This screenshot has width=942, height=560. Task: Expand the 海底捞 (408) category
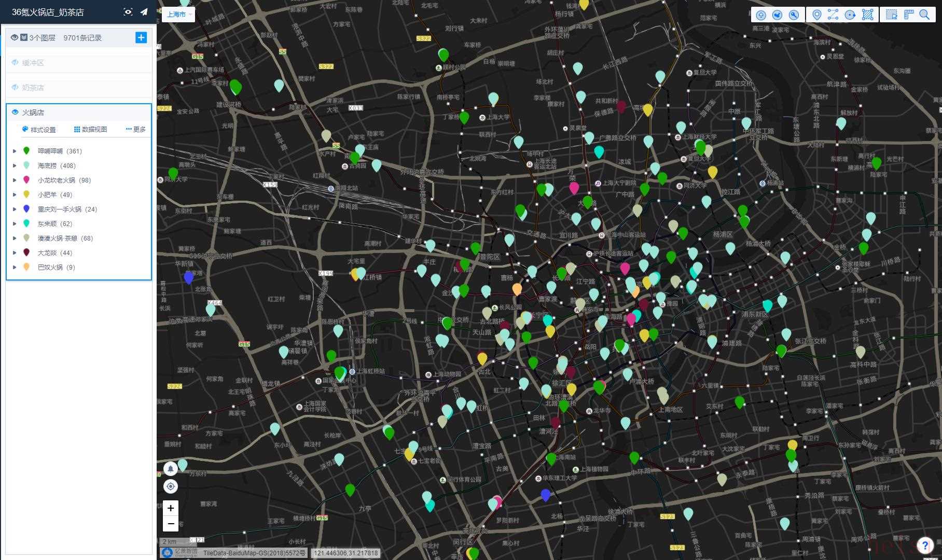(15, 166)
